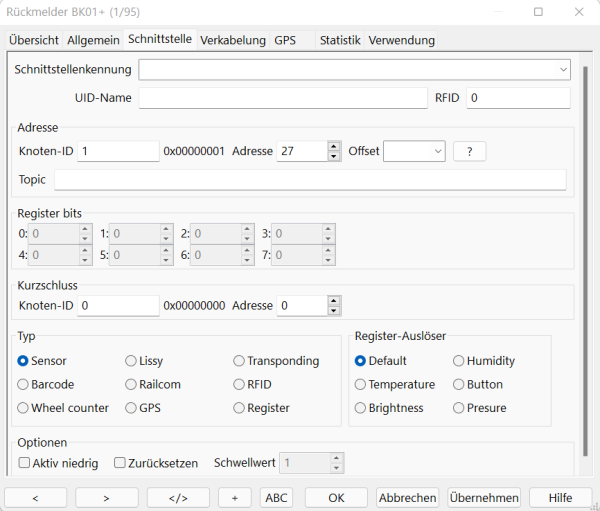This screenshot has height=511, width=600.
Task: Choose Temperature as register trigger
Action: 361,385
